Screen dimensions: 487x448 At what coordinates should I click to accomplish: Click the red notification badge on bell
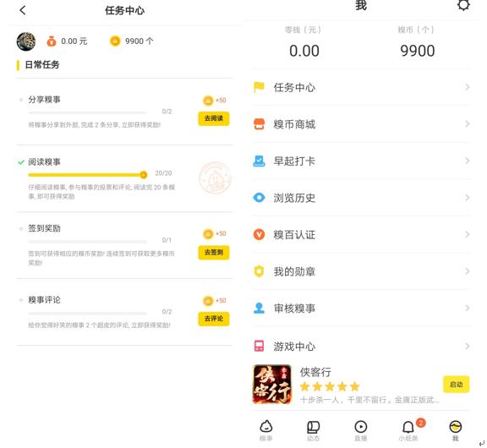coord(420,423)
